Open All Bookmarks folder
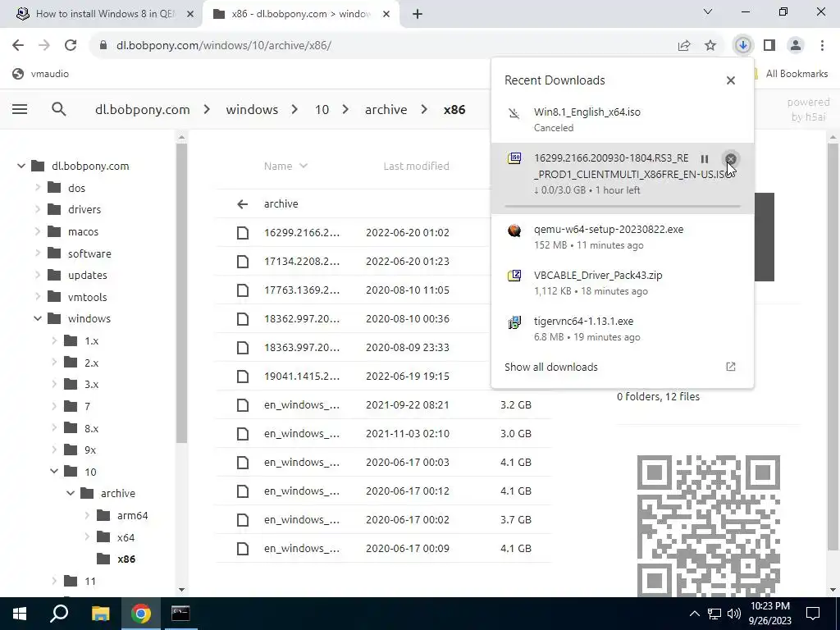This screenshot has width=840, height=630. 790,74
